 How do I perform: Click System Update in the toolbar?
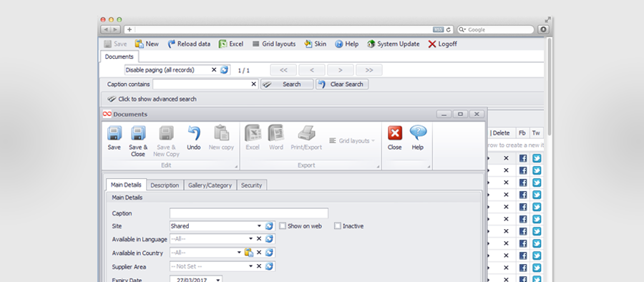393,44
